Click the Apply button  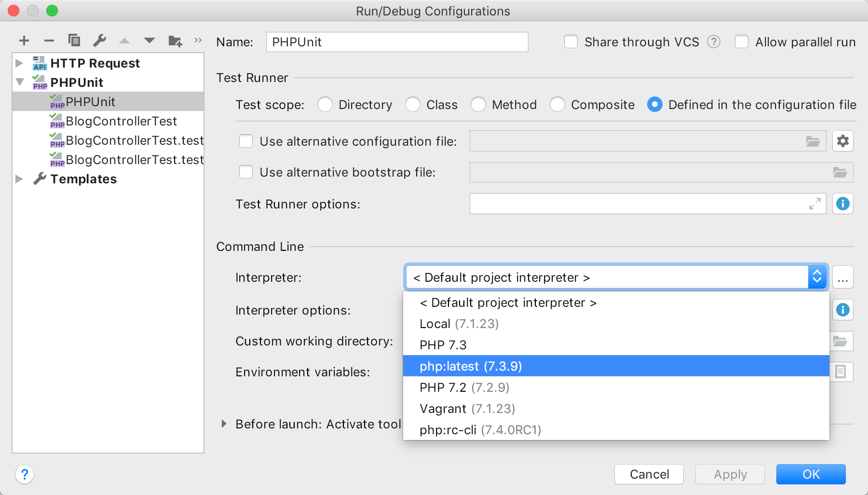pyautogui.click(x=730, y=474)
